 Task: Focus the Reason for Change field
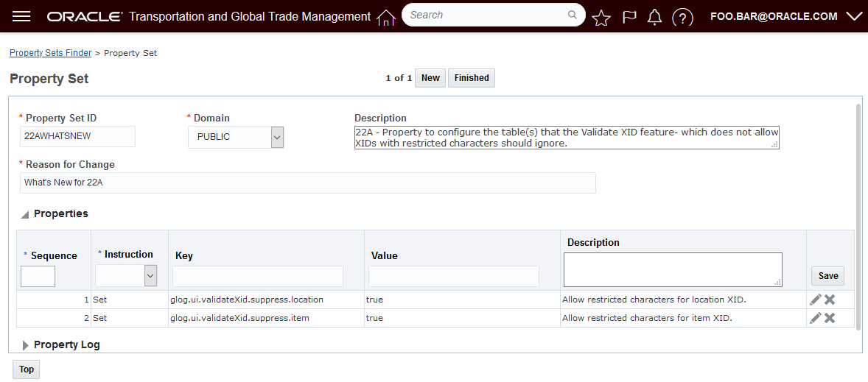point(307,183)
